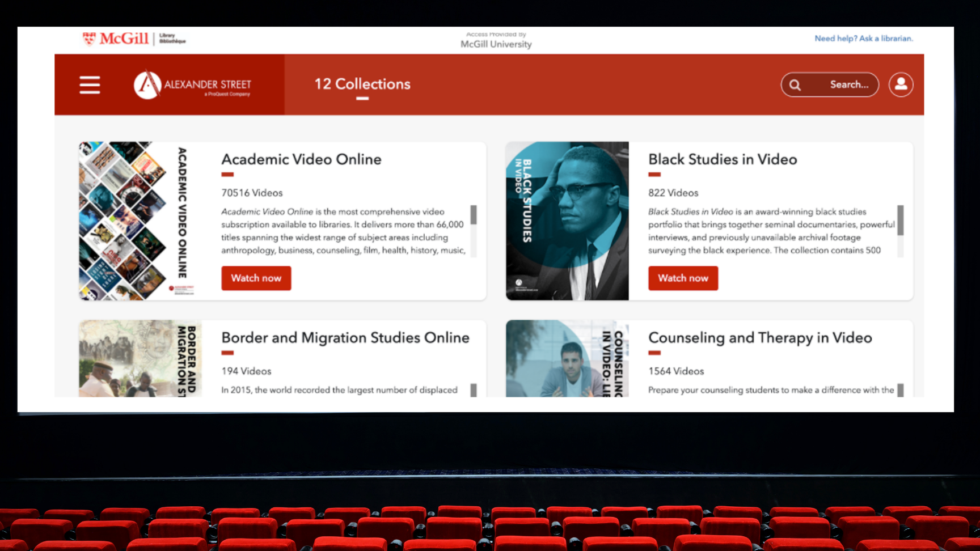Open the user account profile icon
The height and width of the screenshot is (551, 980).
901,84
